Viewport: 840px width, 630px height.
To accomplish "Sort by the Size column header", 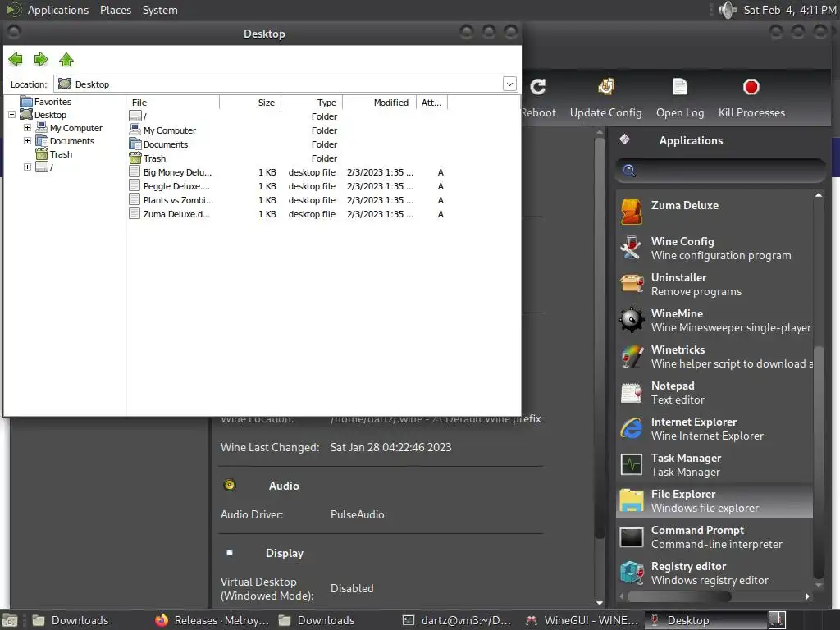I will pyautogui.click(x=250, y=103).
